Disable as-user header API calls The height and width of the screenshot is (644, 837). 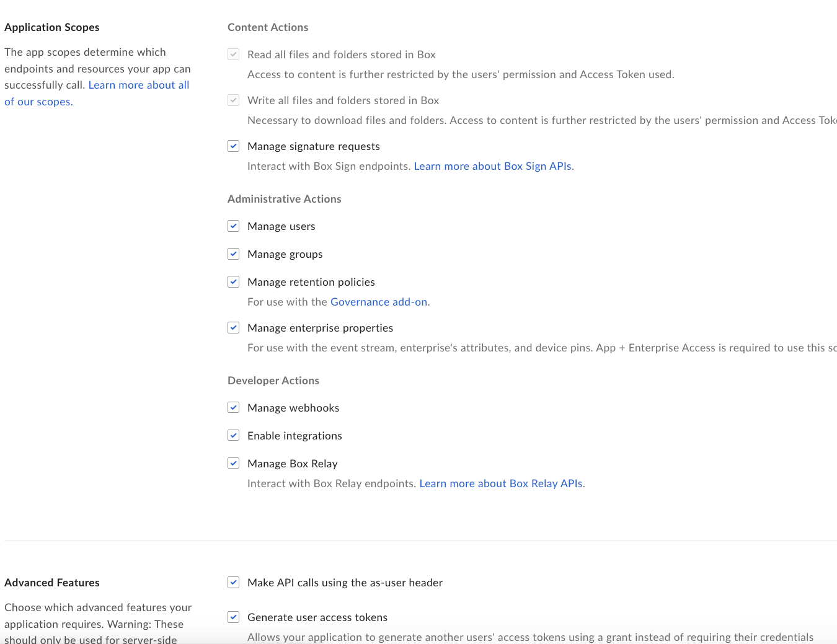pos(234,583)
